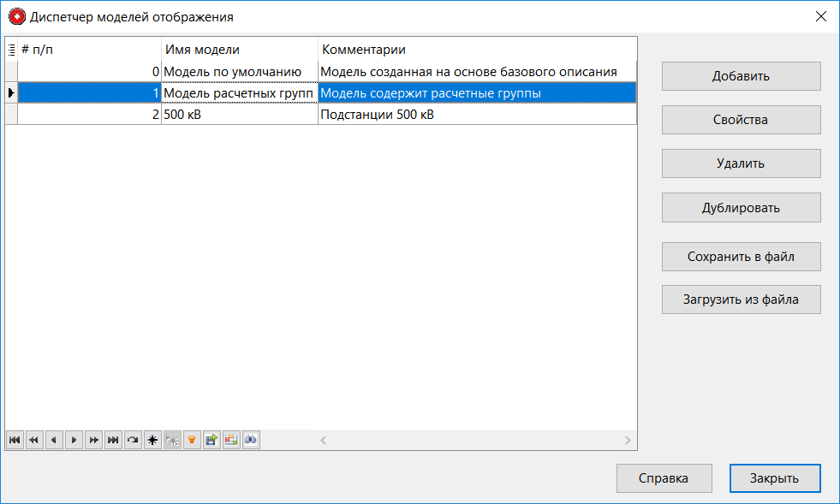Skip back one page of records
The image size is (840, 504).
(33, 440)
